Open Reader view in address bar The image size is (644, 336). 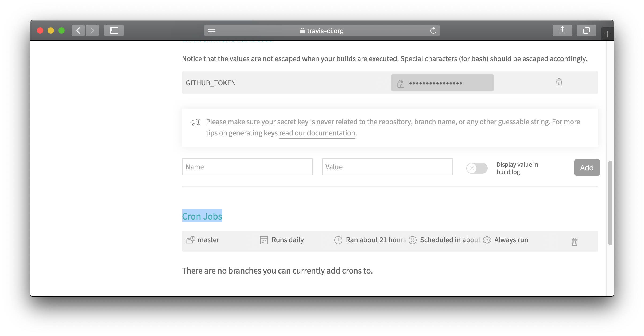(212, 30)
